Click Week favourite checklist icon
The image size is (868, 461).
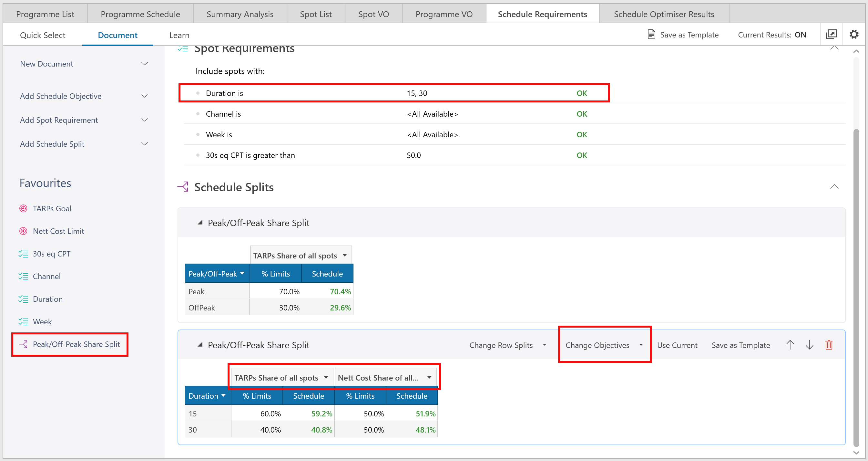[23, 321]
